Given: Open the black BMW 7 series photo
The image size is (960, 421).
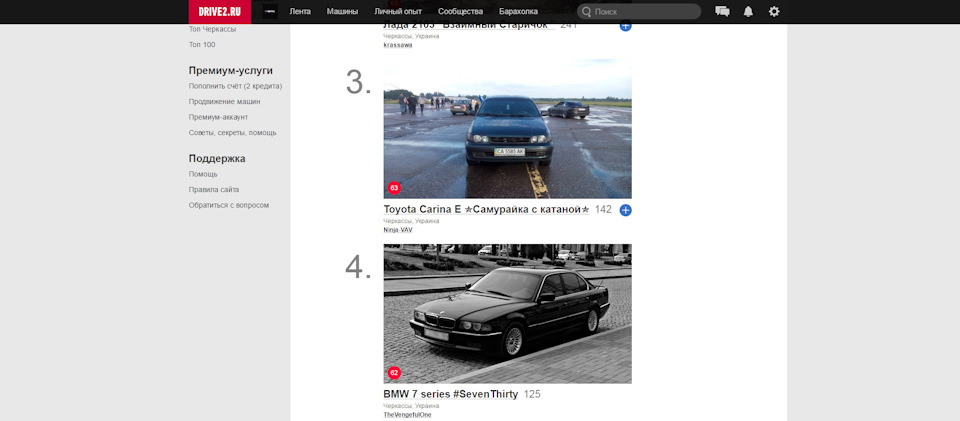Looking at the screenshot, I should coord(508,314).
